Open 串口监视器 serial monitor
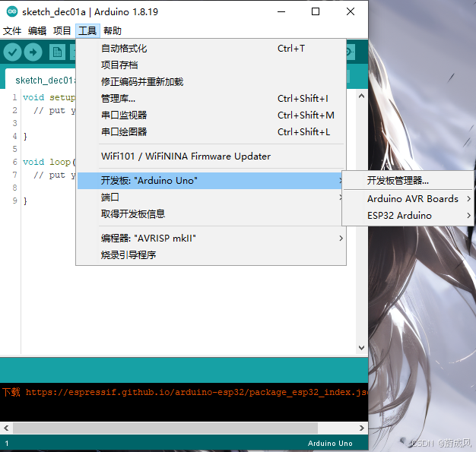 211,115
